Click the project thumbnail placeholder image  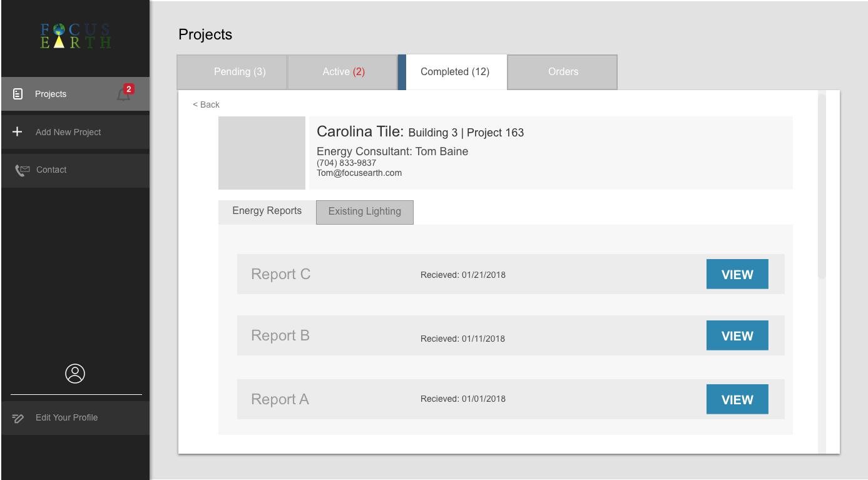pyautogui.click(x=262, y=153)
